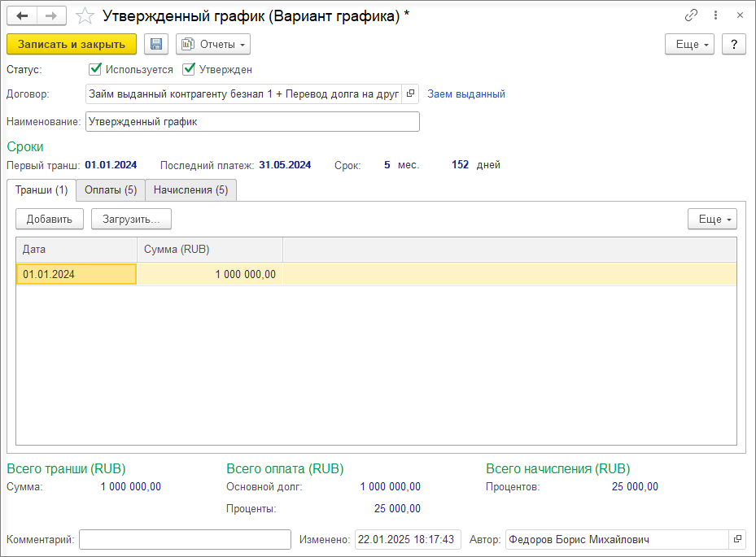Click the back navigation arrow
Image resolution: width=756 pixels, height=557 pixels.
tap(22, 16)
